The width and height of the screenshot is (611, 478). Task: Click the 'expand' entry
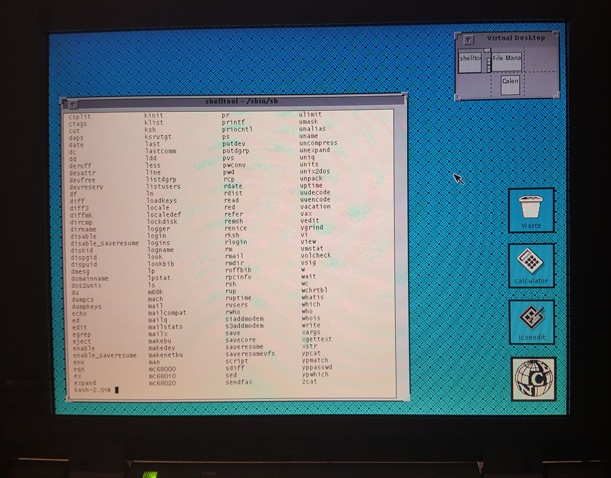[x=85, y=383]
